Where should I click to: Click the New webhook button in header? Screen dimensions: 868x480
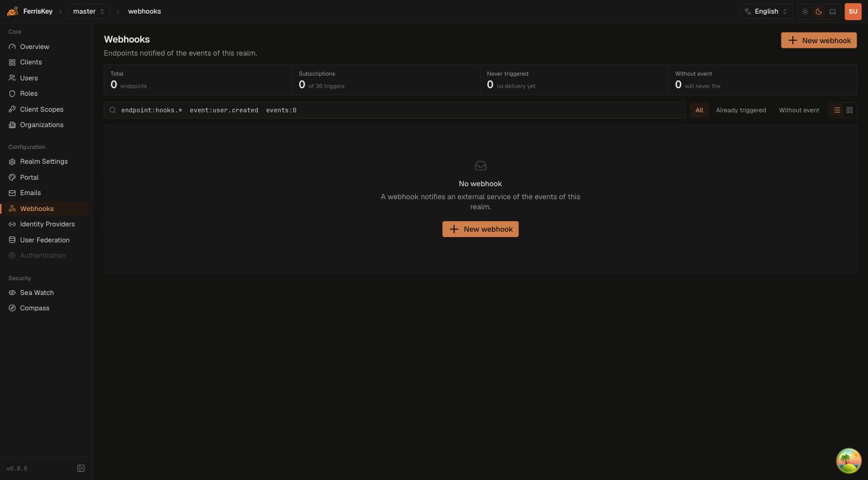(819, 40)
